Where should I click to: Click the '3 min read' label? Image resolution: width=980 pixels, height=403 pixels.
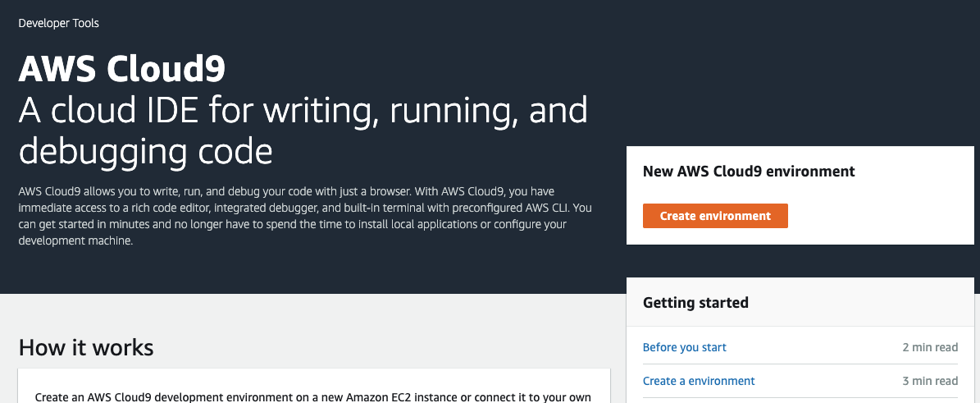pos(930,381)
